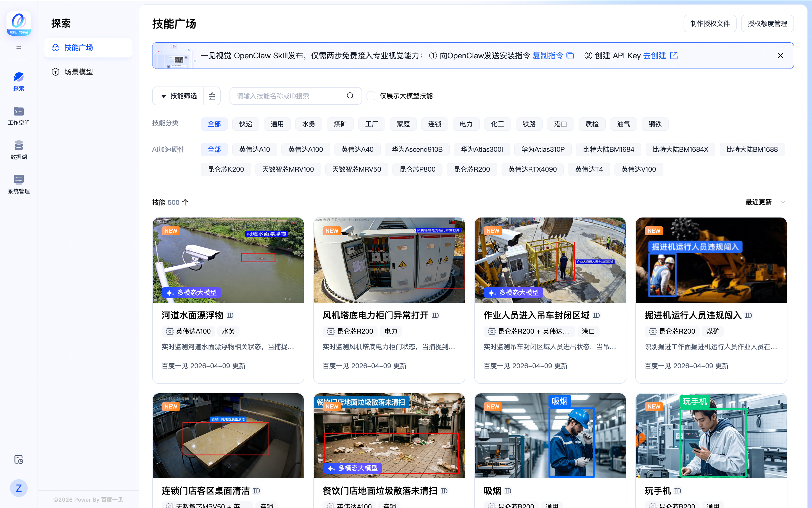Click the ID icon of 餐饮门店地面垃圾散落未清扫
This screenshot has width=812, height=508.
click(x=444, y=491)
